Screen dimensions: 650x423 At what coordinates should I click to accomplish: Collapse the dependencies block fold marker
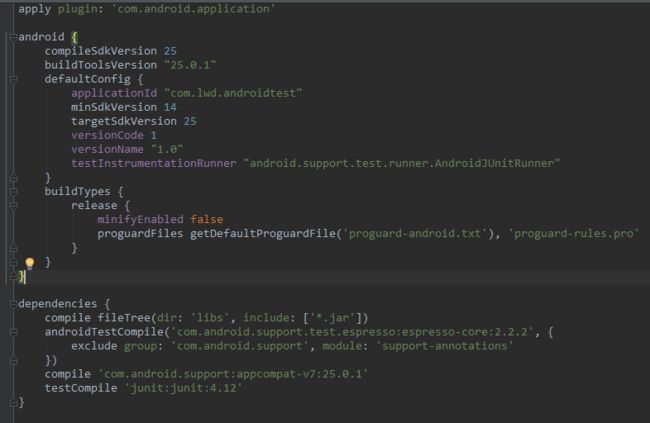[x=13, y=304]
